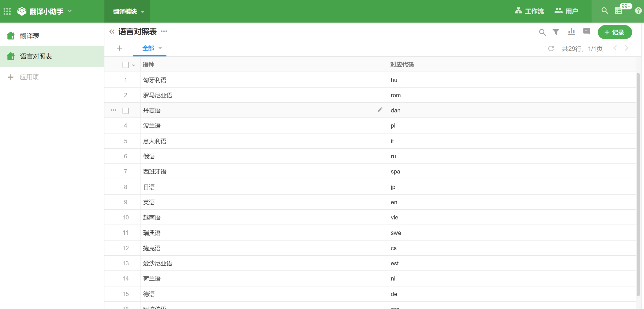This screenshot has height=309, width=644.
Task: Open the comments discussion icon
Action: coord(586,32)
